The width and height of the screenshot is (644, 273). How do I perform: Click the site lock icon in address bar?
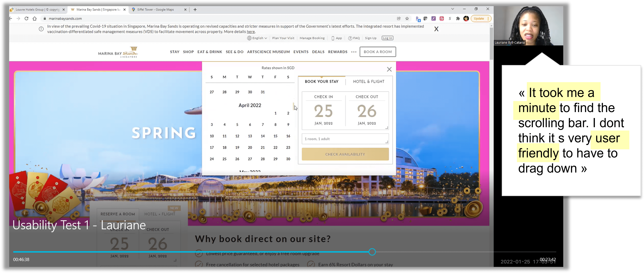point(45,18)
